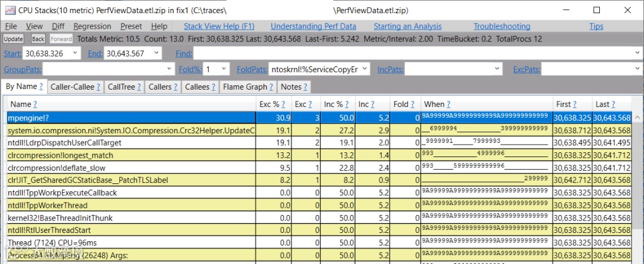Select the Crc32Helper.UpdateC row
The height and width of the screenshot is (264, 644).
coord(319,130)
